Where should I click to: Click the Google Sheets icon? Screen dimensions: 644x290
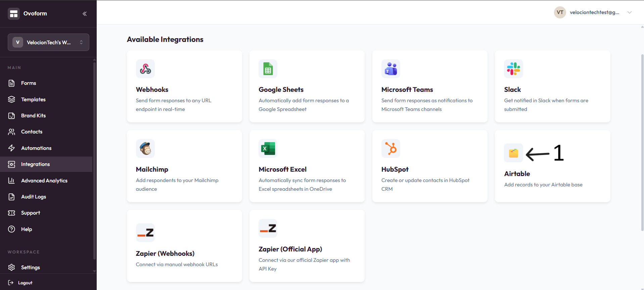point(268,69)
